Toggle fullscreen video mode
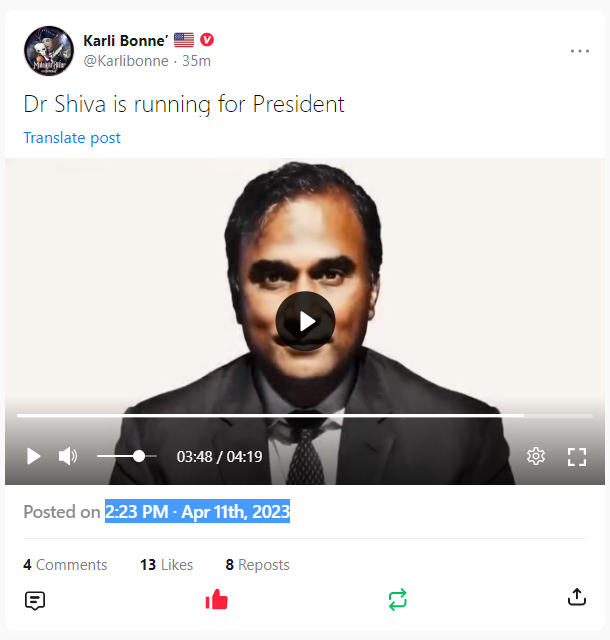 (577, 457)
